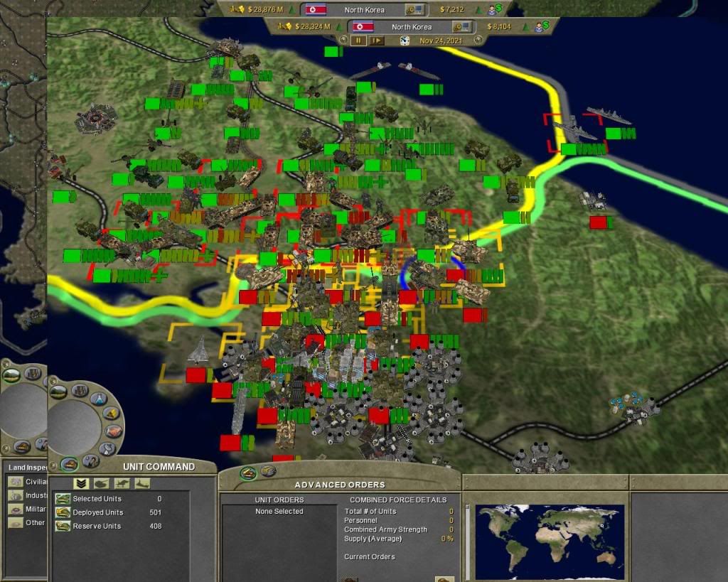Click the person-with-dollar icon next to $7,212
This screenshot has width=728, height=582.
tap(495, 9)
